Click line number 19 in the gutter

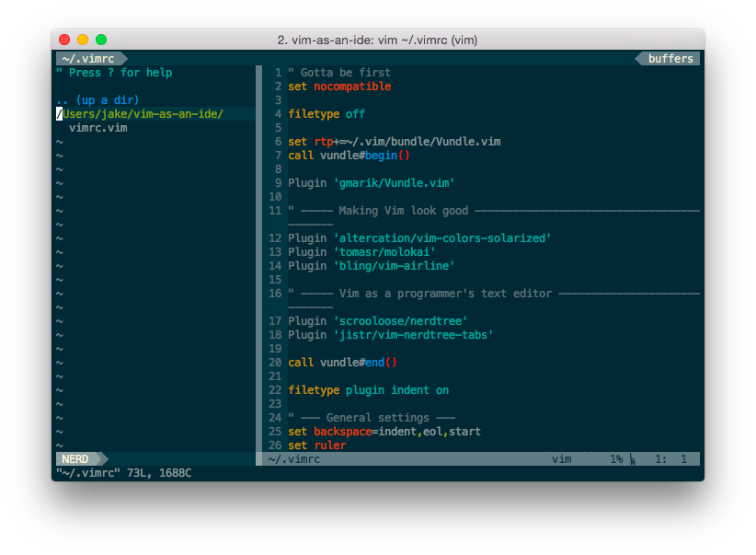point(275,349)
